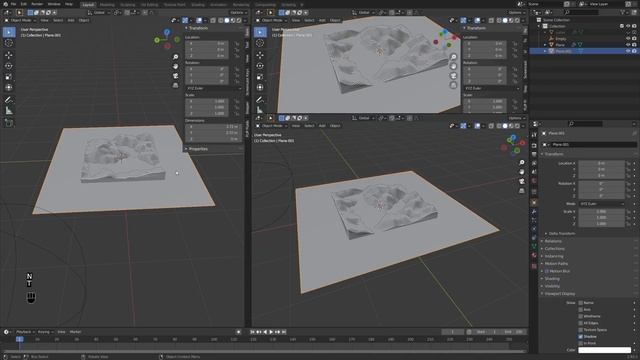This screenshot has width=640, height=360.
Task: Toggle Motion Blur checkbox in properties
Action: (547, 271)
